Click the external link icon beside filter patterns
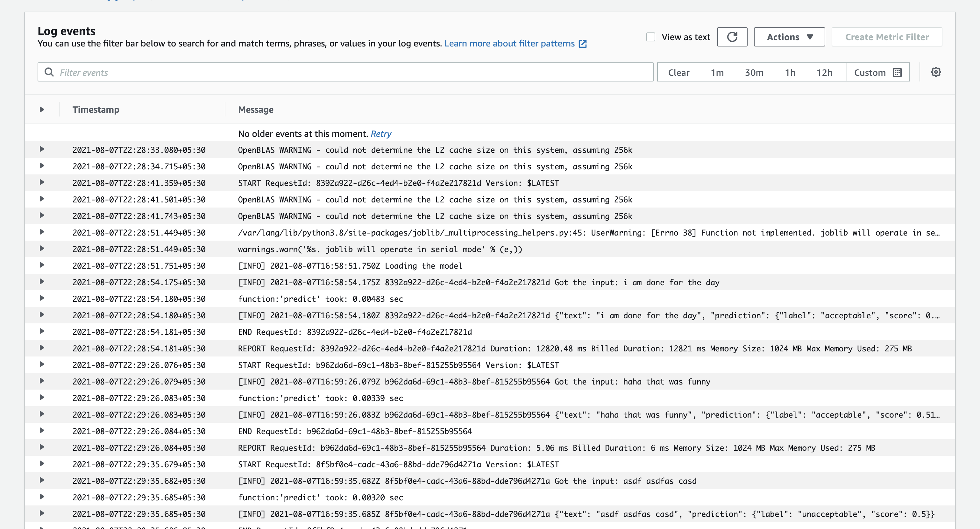The width and height of the screenshot is (980, 529). [x=582, y=44]
